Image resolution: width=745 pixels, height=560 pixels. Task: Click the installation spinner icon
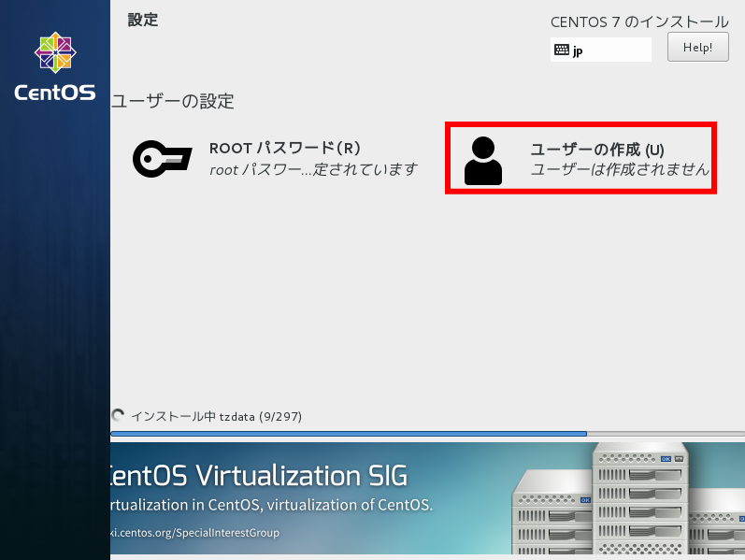point(118,415)
